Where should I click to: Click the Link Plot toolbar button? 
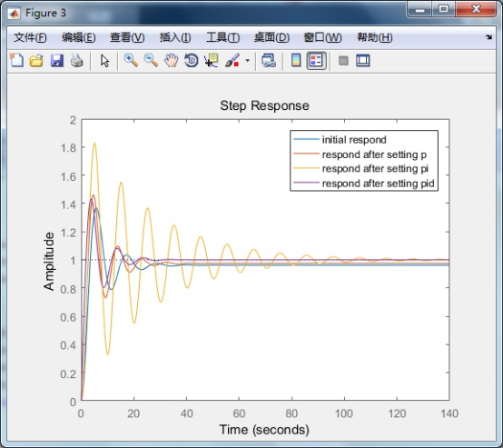[269, 60]
